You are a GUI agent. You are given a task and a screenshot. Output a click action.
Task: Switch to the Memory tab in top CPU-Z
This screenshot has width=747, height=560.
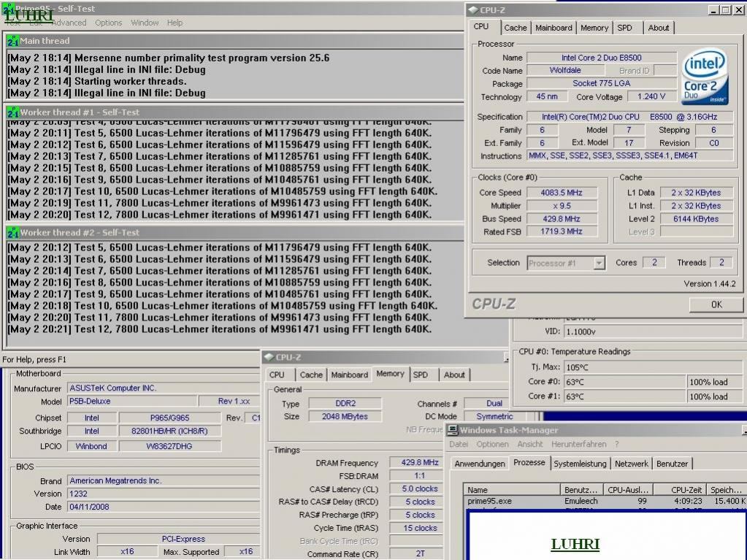(x=594, y=28)
